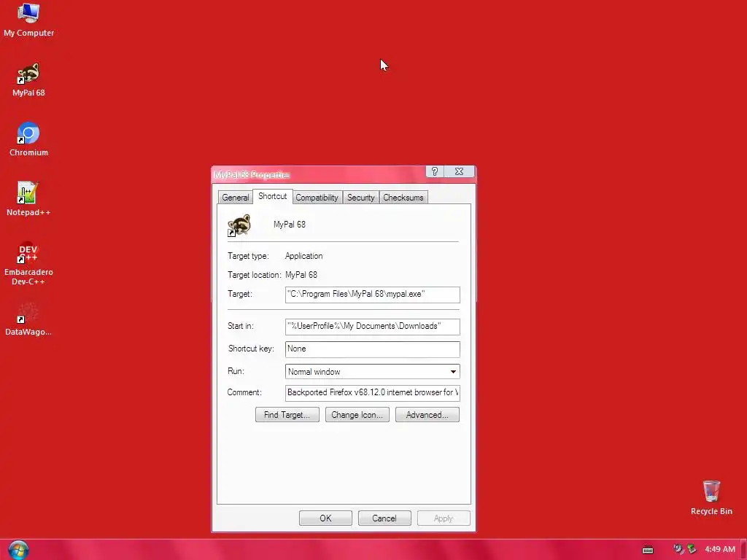Click the Show Desktop strip at the end of the taskbar
The image size is (747, 560).
coord(743,550)
